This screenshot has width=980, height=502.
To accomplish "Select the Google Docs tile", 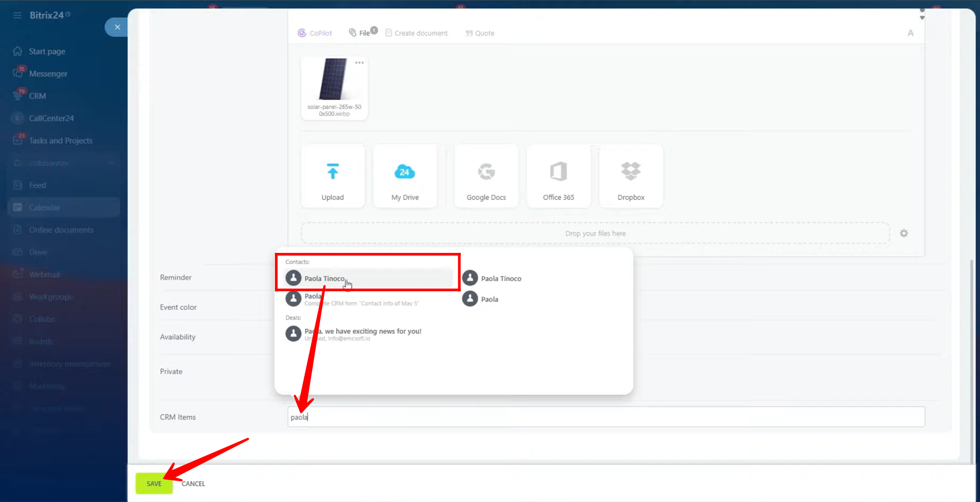I will point(486,176).
